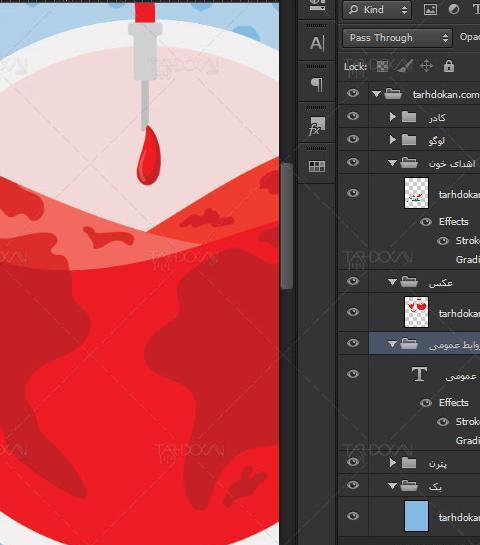This screenshot has height=545, width=480.
Task: Select the لوگو group folder icon
Action: 409,140
